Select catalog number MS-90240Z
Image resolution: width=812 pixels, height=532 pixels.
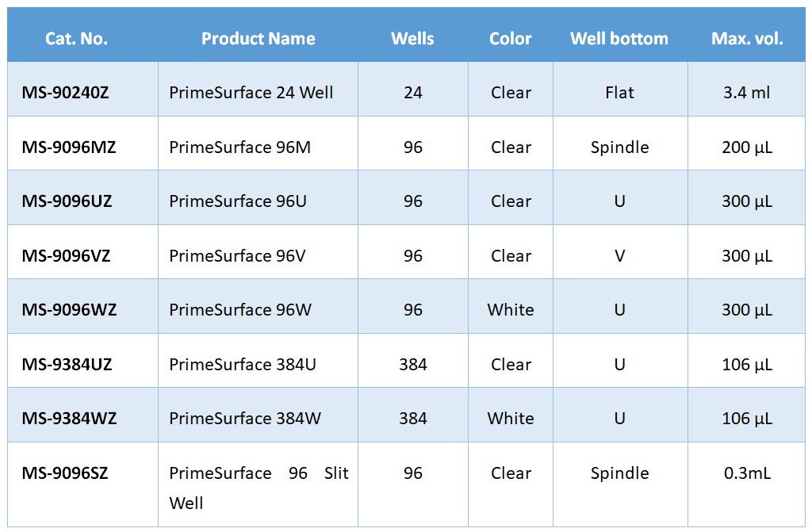point(66,93)
